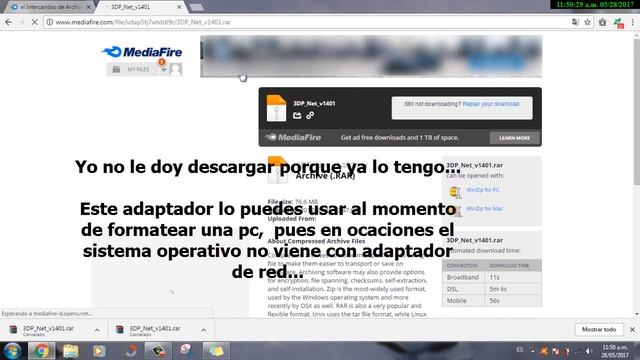640x360 pixels.
Task: Click Repair your download link
Action: pyautogui.click(x=491, y=104)
